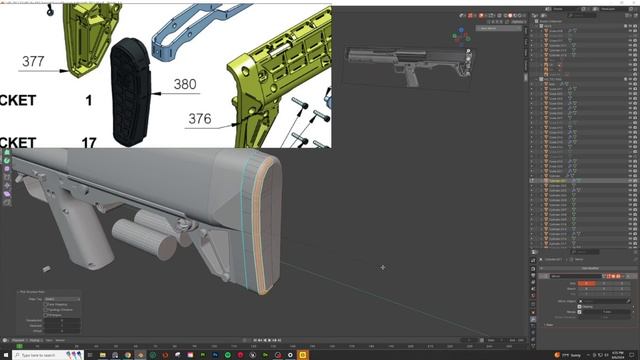640x360 pixels.
Task: Click the timeline play button
Action: click(270, 340)
